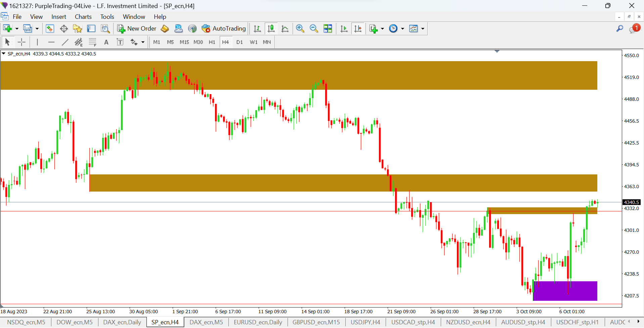Image resolution: width=644 pixels, height=328 pixels.
Task: Click New Order button
Action: [x=137, y=29]
